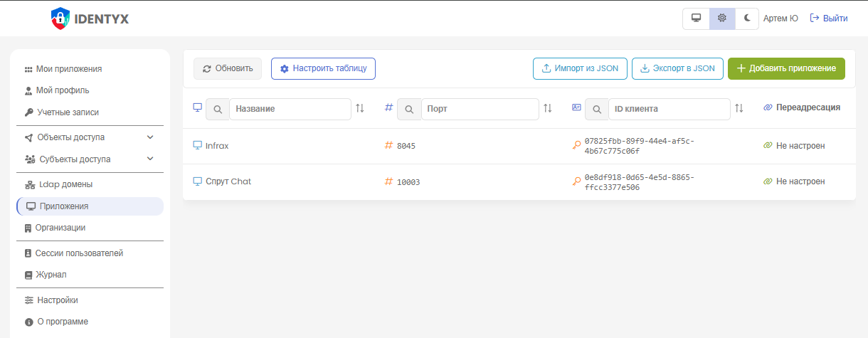Click the key icon on the Infrax row
The image size is (868, 338).
pyautogui.click(x=576, y=146)
